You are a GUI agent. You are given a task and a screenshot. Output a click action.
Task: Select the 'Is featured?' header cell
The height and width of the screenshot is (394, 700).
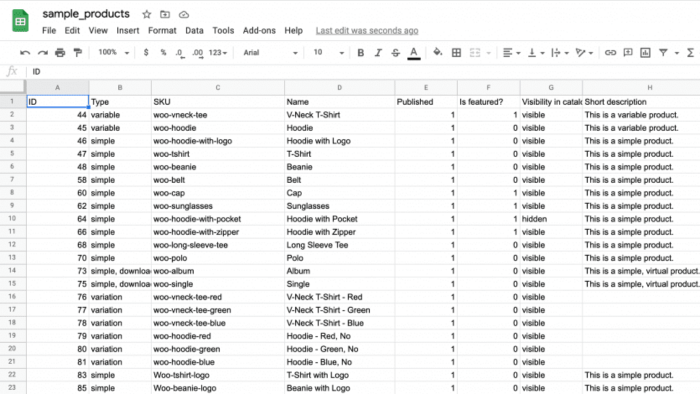coord(488,102)
